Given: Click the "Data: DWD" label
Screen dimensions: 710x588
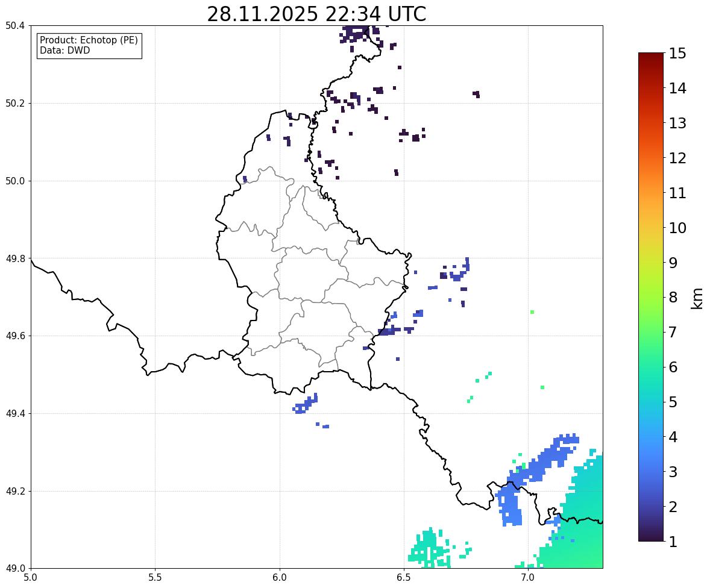Looking at the screenshot, I should coord(64,50).
